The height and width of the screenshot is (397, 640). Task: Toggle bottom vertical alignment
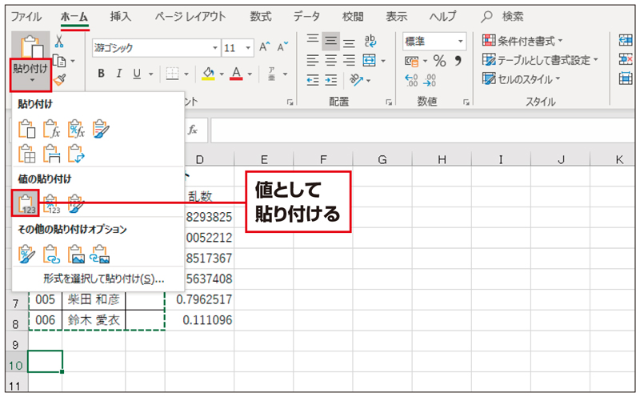(x=349, y=42)
